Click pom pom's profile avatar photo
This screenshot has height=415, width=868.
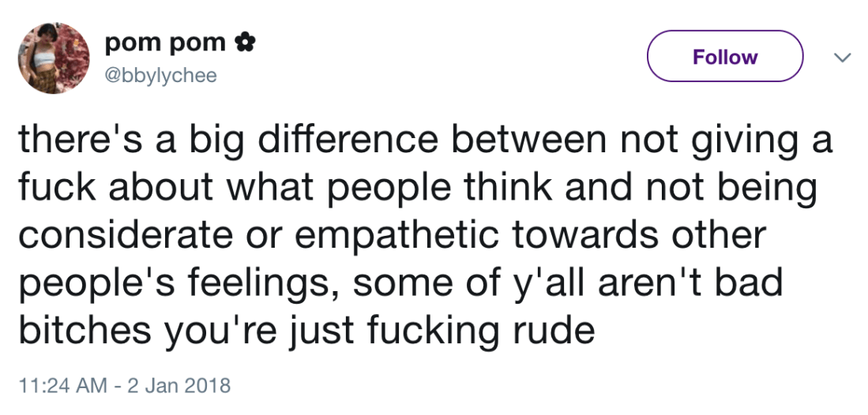click(x=54, y=58)
